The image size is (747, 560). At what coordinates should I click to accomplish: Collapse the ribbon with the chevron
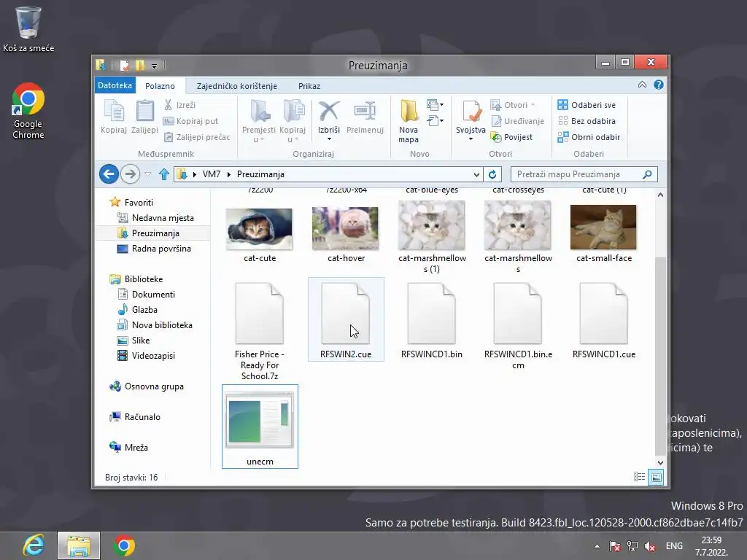coord(642,85)
